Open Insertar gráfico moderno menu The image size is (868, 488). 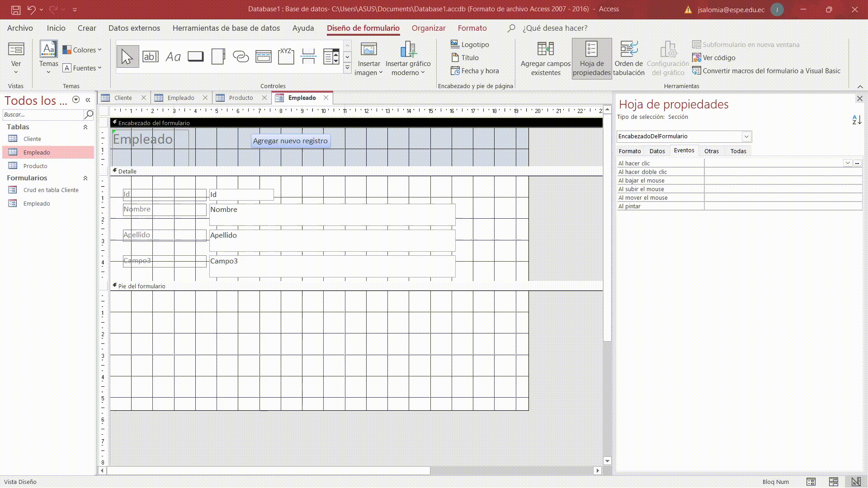(408, 59)
